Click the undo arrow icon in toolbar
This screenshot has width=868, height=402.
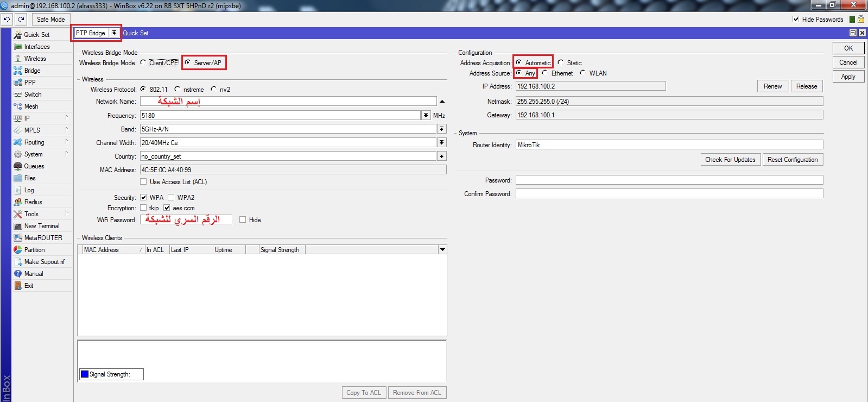pyautogui.click(x=7, y=19)
